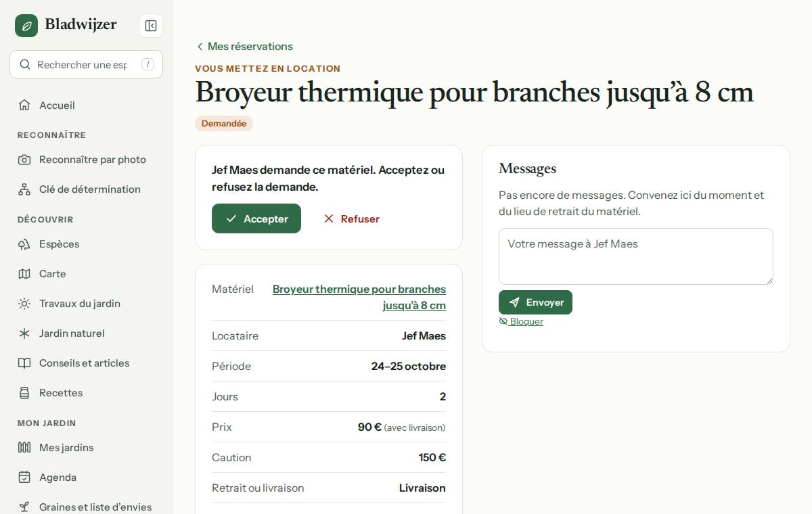The width and height of the screenshot is (812, 514).
Task: Open Conseils et articles in the sidebar
Action: (87, 363)
